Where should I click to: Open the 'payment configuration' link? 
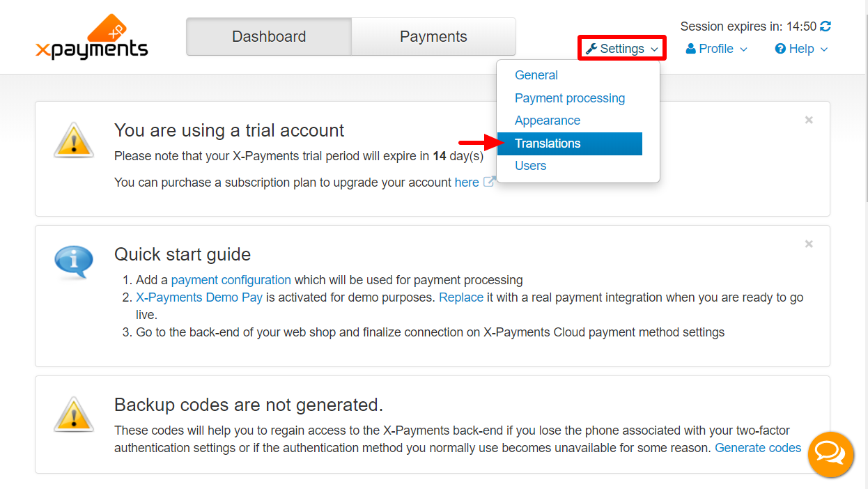click(x=231, y=280)
